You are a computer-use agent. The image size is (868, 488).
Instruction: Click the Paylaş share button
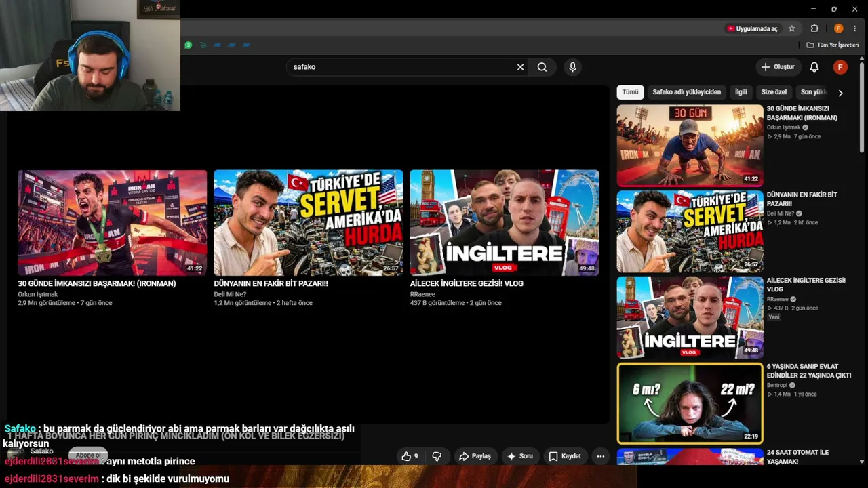coord(475,456)
